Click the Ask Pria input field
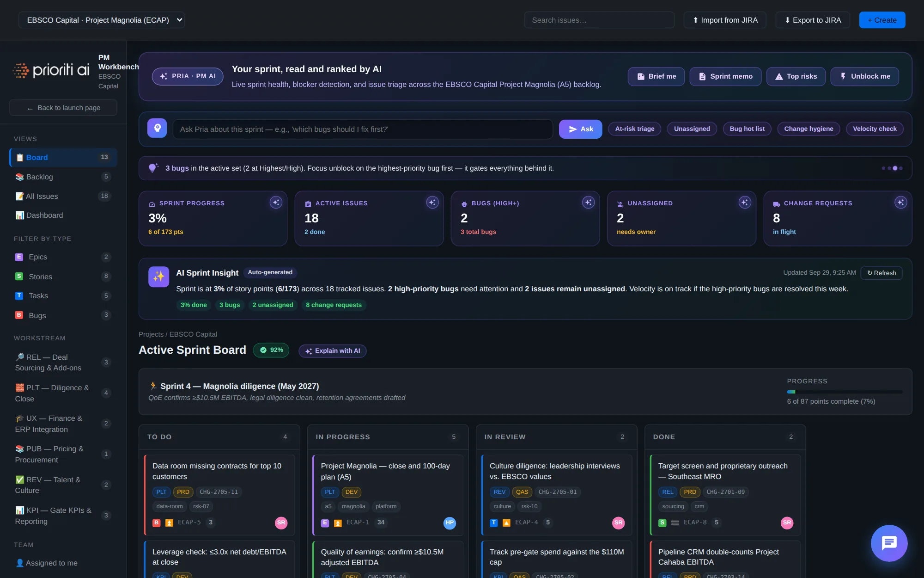 click(x=363, y=129)
